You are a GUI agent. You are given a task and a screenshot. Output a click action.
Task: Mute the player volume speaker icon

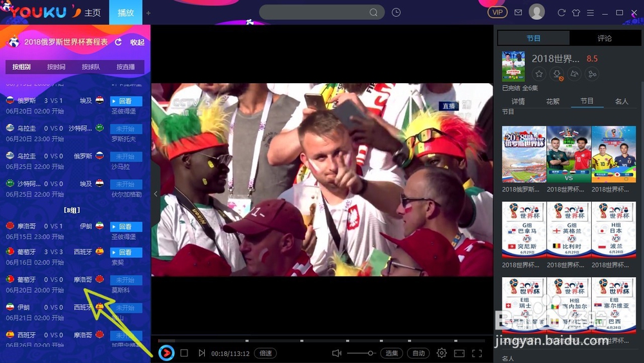(336, 353)
